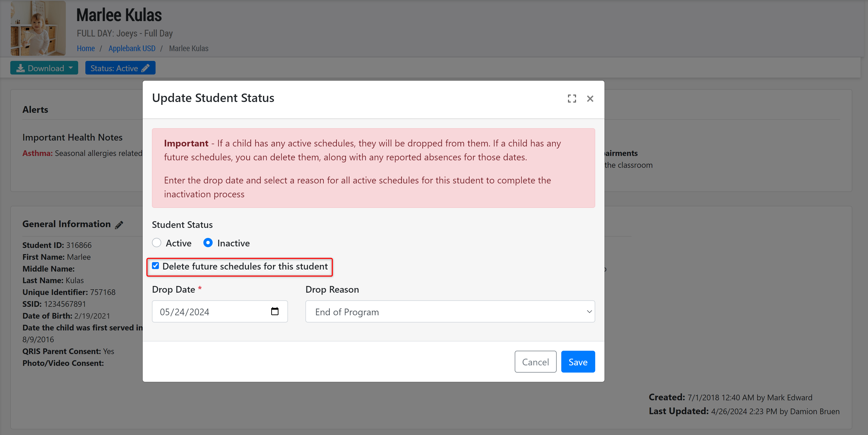Image resolution: width=868 pixels, height=435 pixels.
Task: Navigate to Home breadcrumb link
Action: coord(86,49)
